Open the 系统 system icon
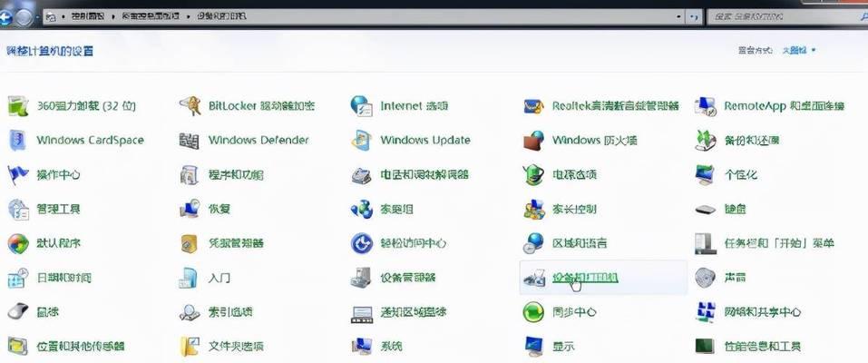 [x=362, y=347]
